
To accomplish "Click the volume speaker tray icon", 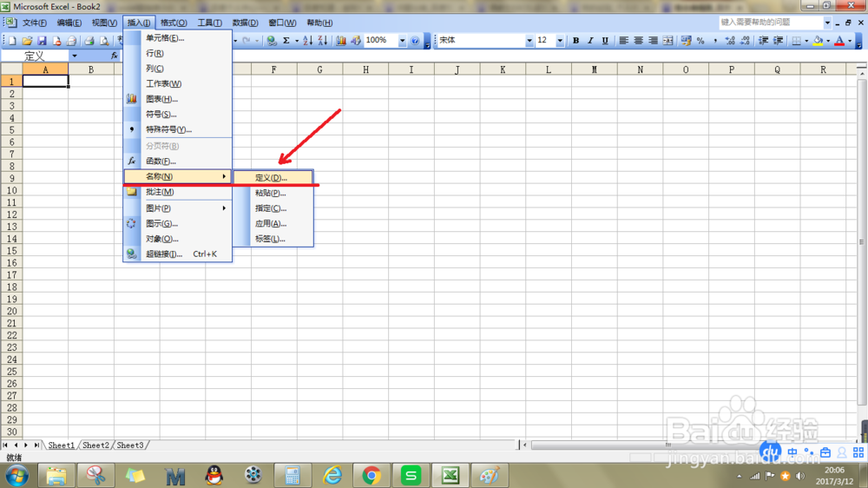I will click(800, 476).
